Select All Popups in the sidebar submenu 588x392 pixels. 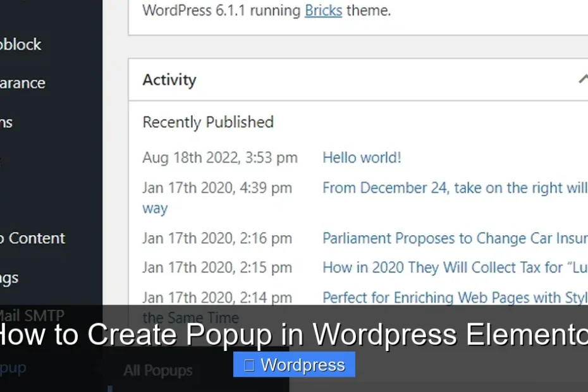tap(157, 371)
